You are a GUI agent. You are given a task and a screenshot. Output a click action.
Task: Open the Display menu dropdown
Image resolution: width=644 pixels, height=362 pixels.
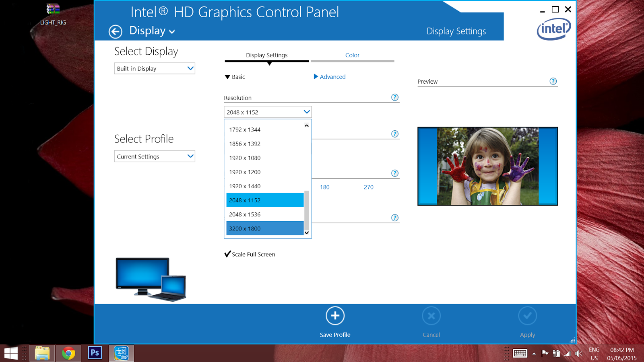[152, 31]
